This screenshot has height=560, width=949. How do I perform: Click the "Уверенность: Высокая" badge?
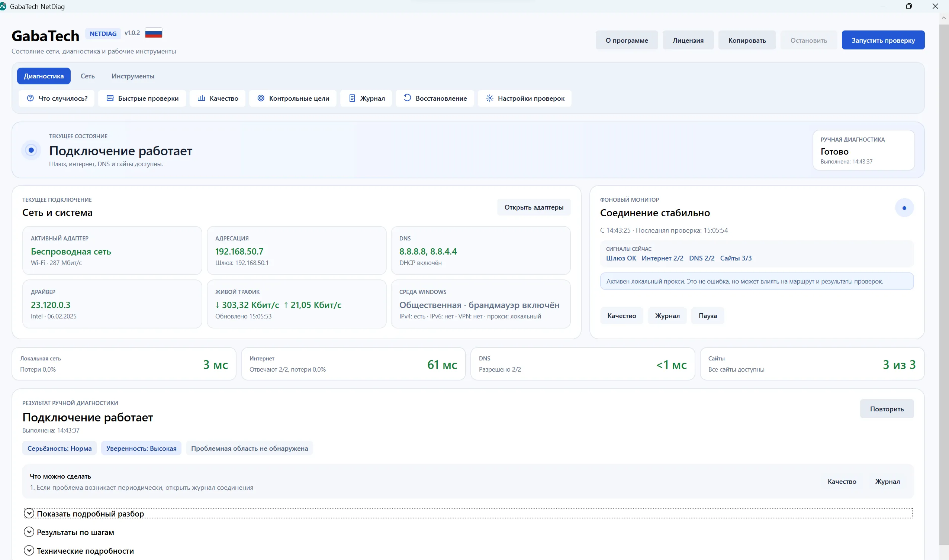click(x=141, y=448)
